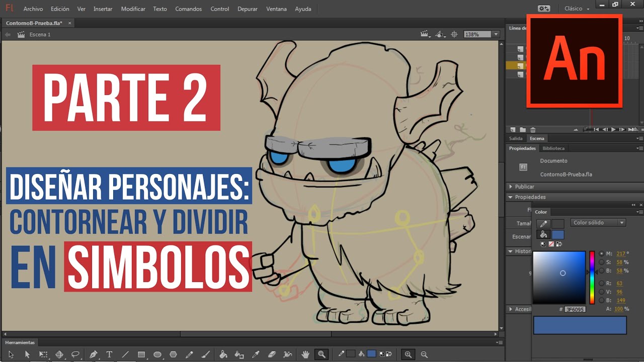Select the Ink Bottle tool
This screenshot has height=362, width=644.
click(x=239, y=354)
